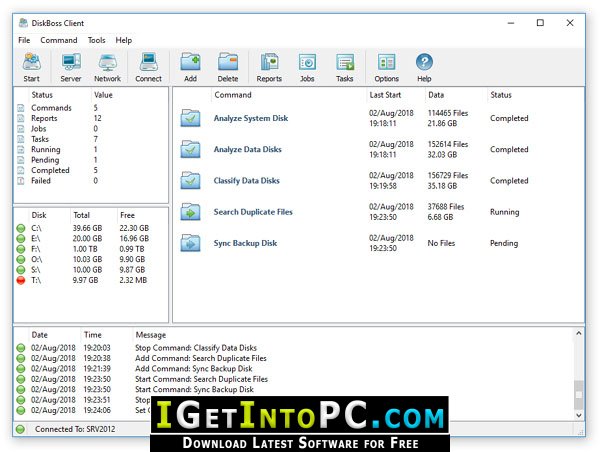Click the green log icon for 19:20:03 entry
Viewport: 600px width, 452px height.
click(21, 348)
